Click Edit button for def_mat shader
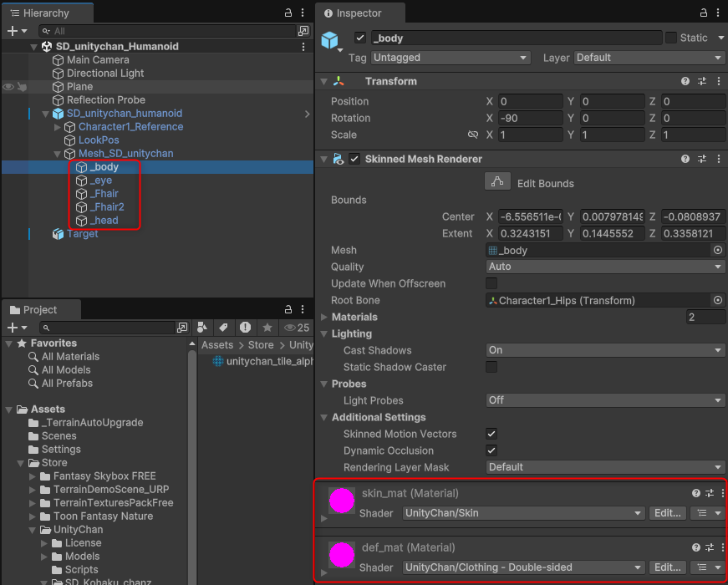This screenshot has width=728, height=585. coord(668,567)
